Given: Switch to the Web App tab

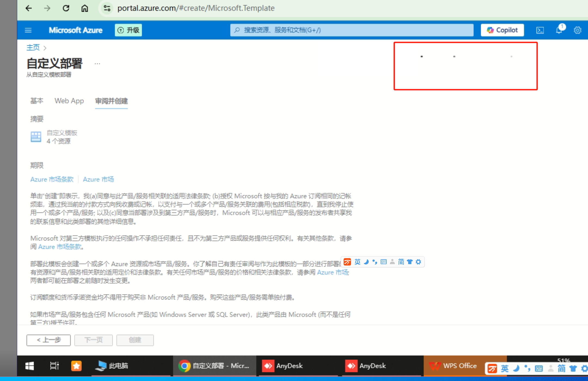Looking at the screenshot, I should [69, 101].
